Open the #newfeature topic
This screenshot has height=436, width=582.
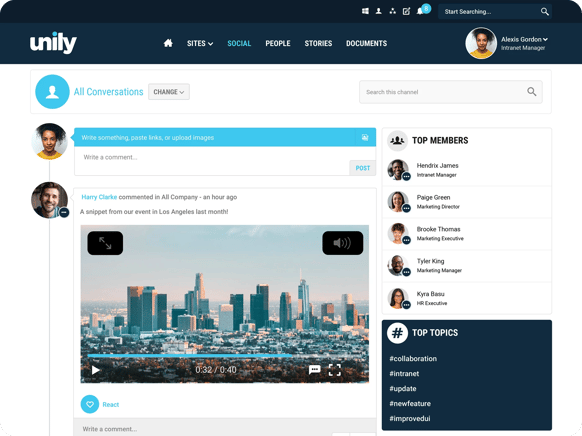[410, 403]
